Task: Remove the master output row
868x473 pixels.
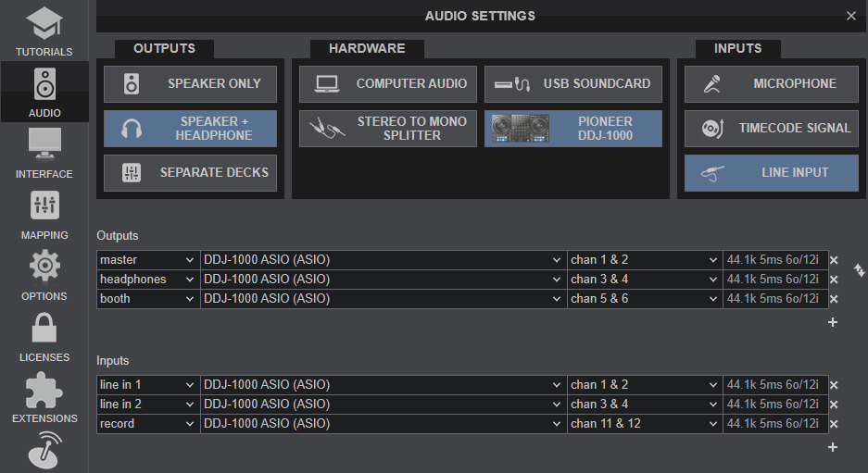Action: pyautogui.click(x=835, y=260)
